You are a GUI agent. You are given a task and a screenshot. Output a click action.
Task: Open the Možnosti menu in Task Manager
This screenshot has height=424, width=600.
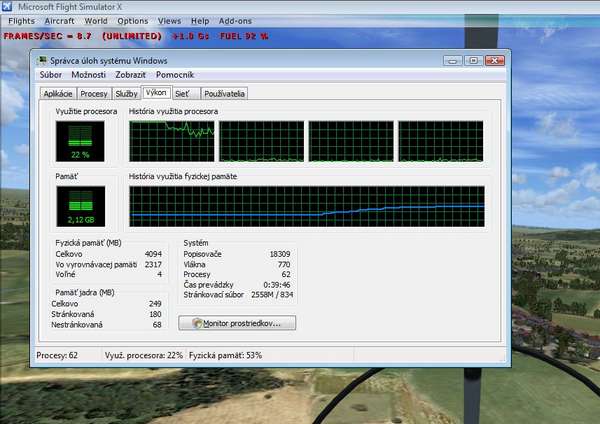click(x=88, y=75)
